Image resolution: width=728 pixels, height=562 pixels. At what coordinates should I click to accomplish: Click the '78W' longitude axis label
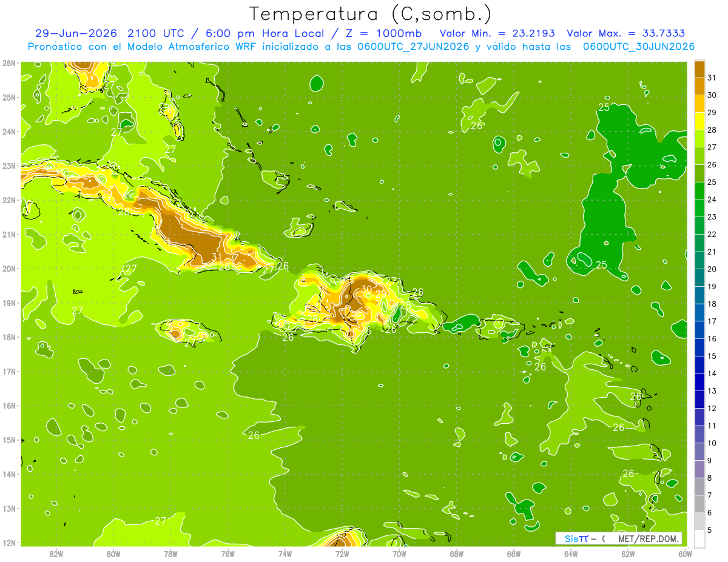[170, 554]
